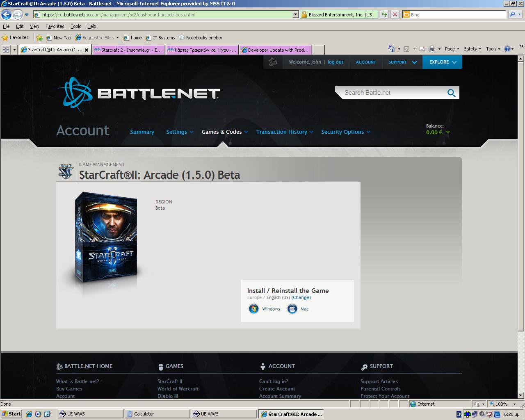
Task: Download the Windows installer icon
Action: click(254, 309)
